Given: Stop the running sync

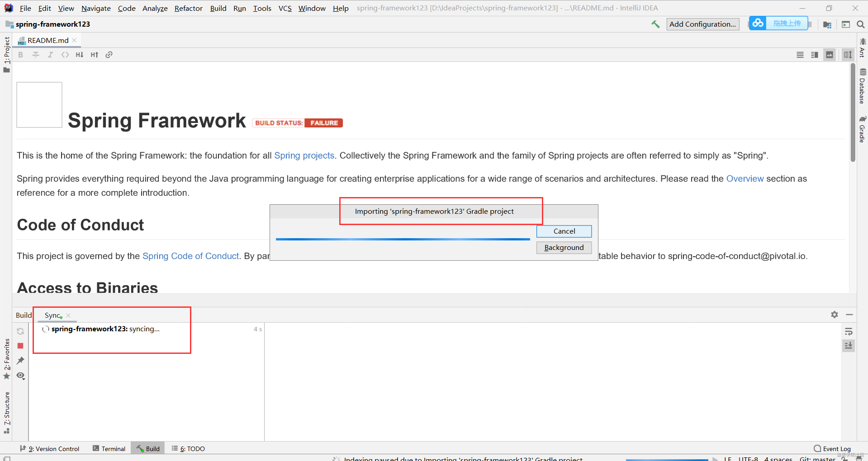Looking at the screenshot, I should click(20, 346).
